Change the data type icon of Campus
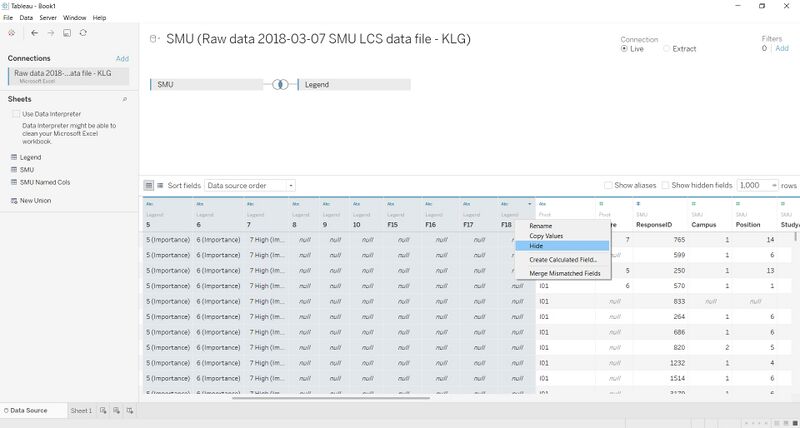 coord(693,204)
